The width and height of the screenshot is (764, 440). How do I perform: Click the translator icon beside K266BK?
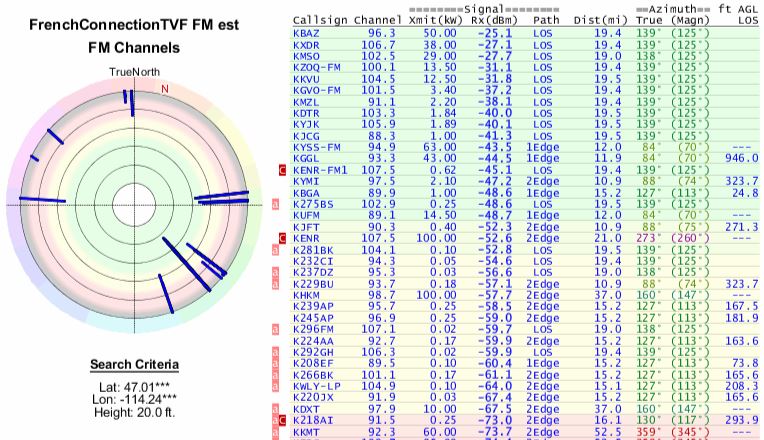click(x=276, y=375)
